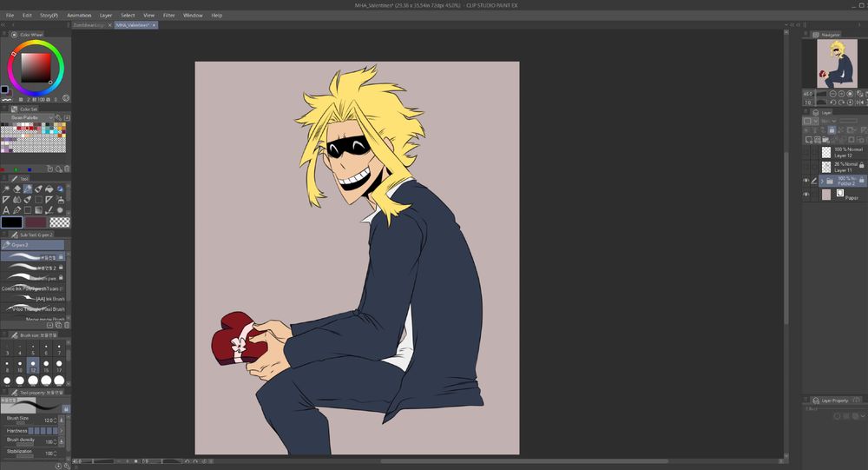Viewport: 868px width, 470px height.
Task: Click New layer folder icon
Action: pos(825,140)
